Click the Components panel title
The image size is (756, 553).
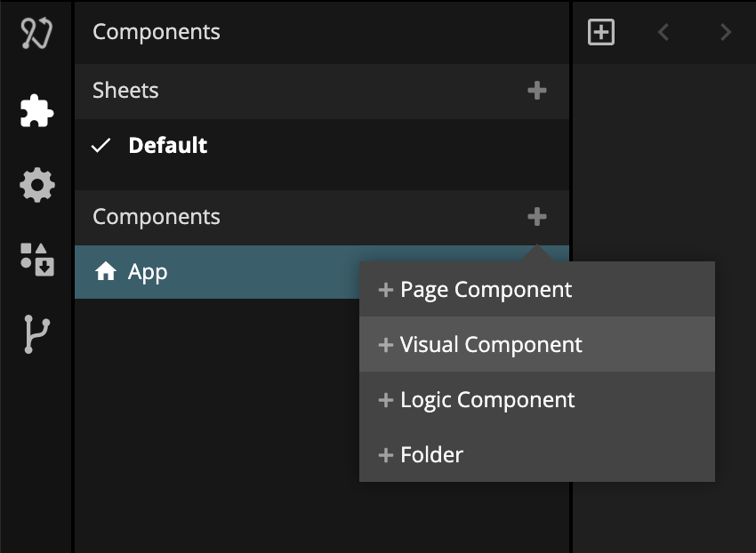tap(157, 32)
